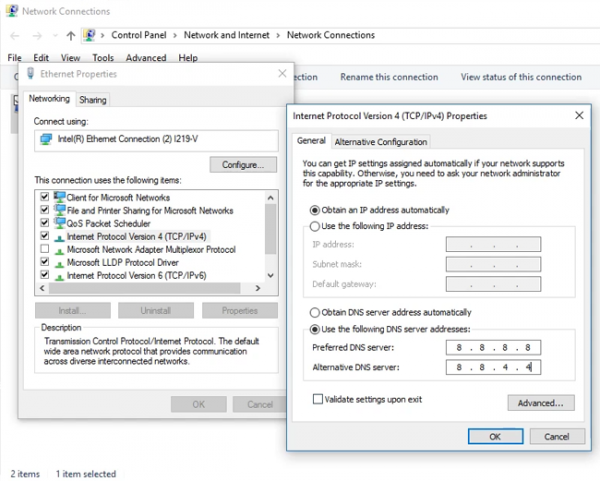This screenshot has width=600, height=481.
Task: Click View status of this connection
Action: [521, 77]
